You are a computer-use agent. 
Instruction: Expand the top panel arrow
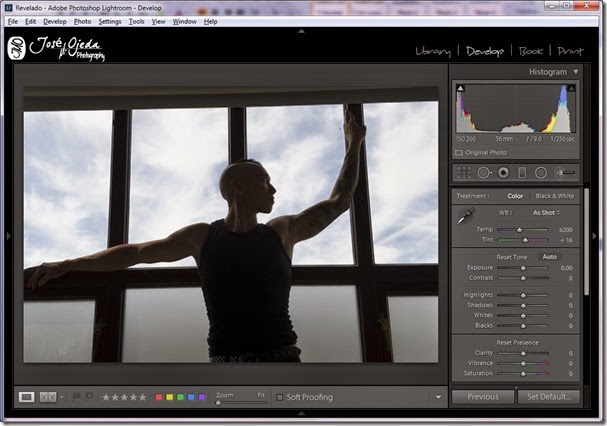click(x=302, y=31)
